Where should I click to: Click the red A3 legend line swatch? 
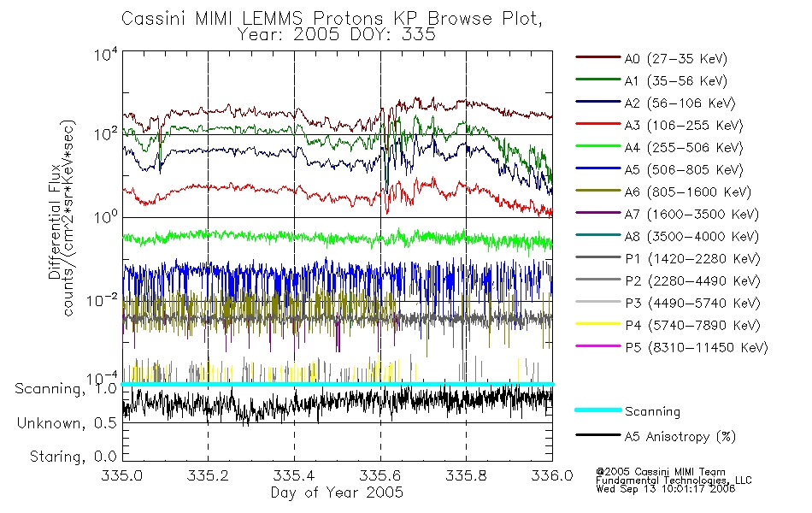tap(597, 124)
